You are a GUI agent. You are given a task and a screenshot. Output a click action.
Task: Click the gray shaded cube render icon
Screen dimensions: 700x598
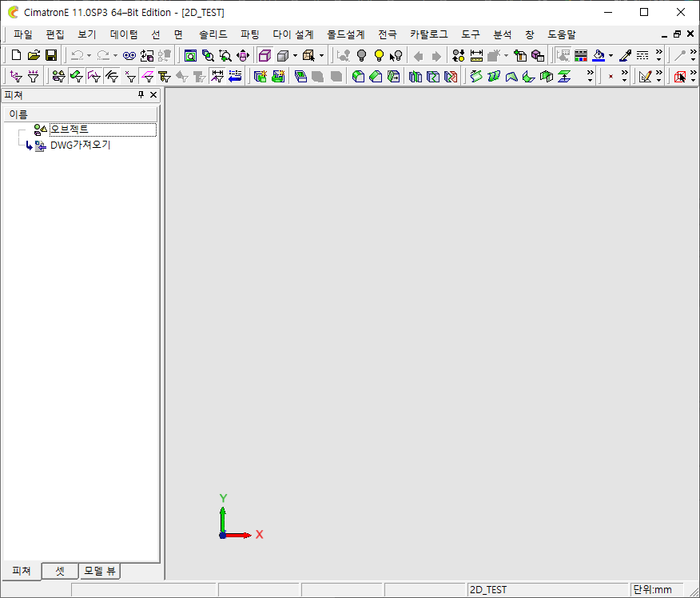tap(283, 55)
